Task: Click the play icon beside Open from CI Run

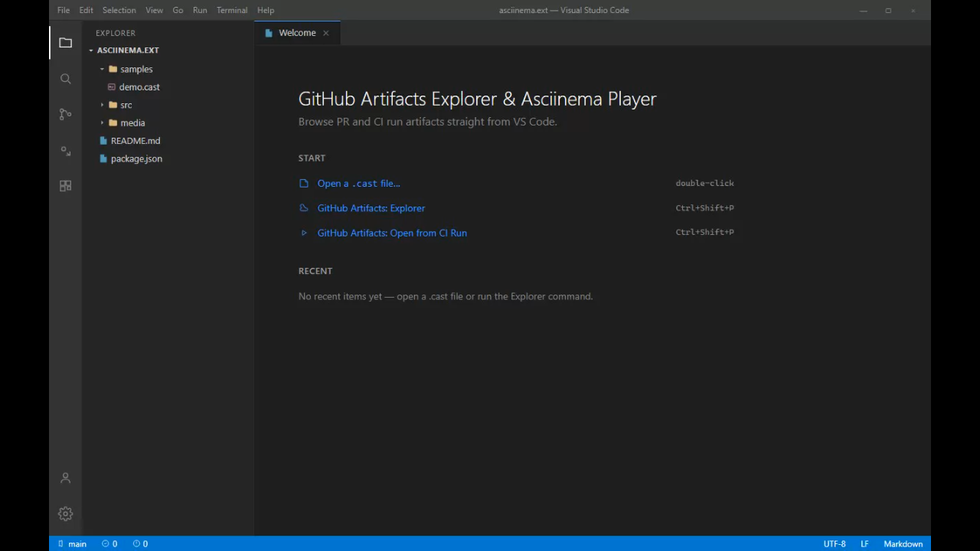Action: pos(304,233)
